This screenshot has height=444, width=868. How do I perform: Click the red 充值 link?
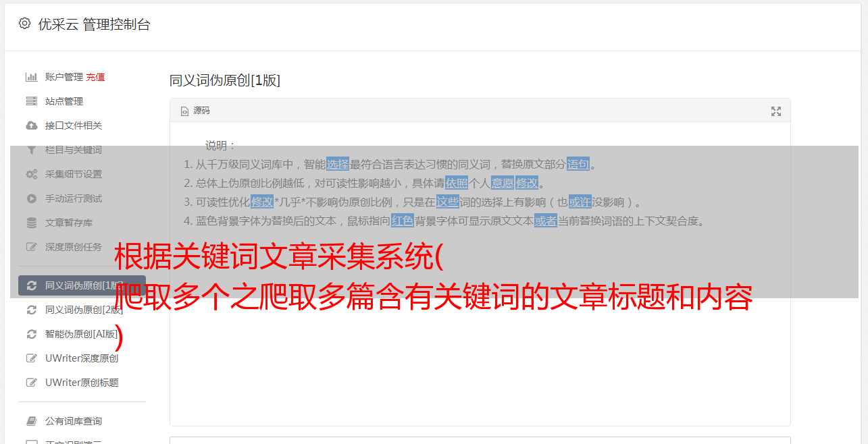tap(95, 77)
